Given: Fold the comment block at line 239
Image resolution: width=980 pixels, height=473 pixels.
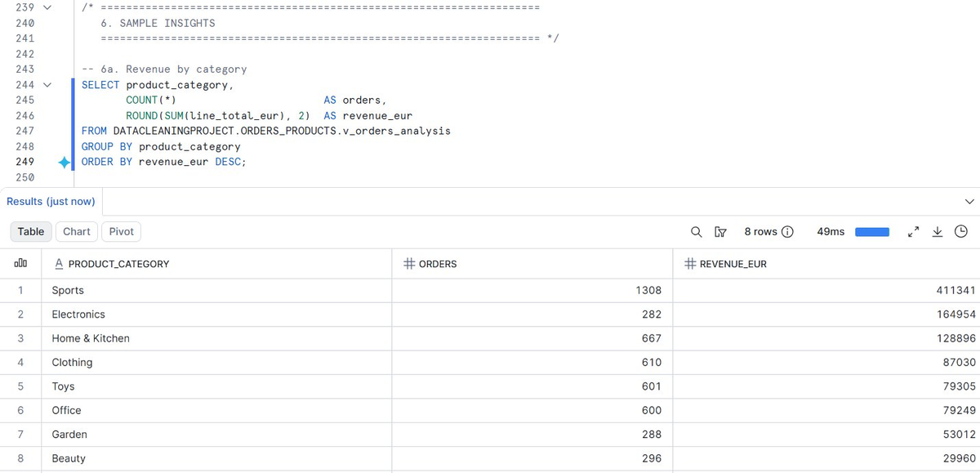Looking at the screenshot, I should pos(47,7).
